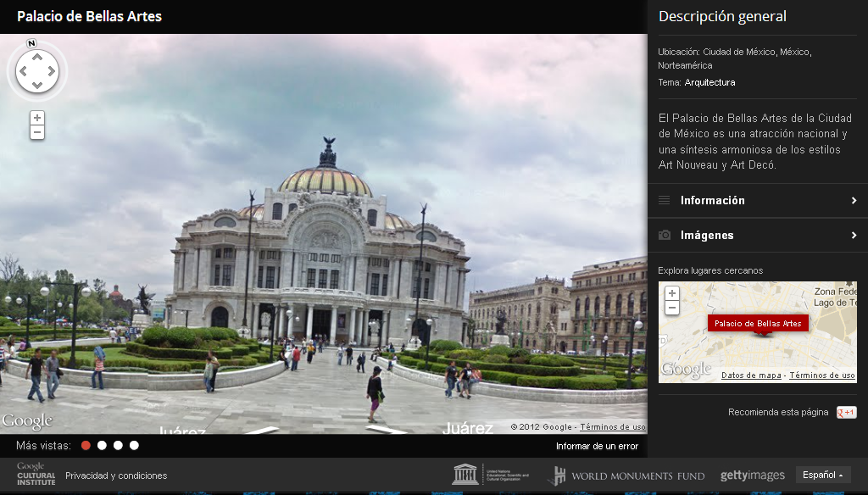Click the up arrow on the navigation compass

(36, 58)
